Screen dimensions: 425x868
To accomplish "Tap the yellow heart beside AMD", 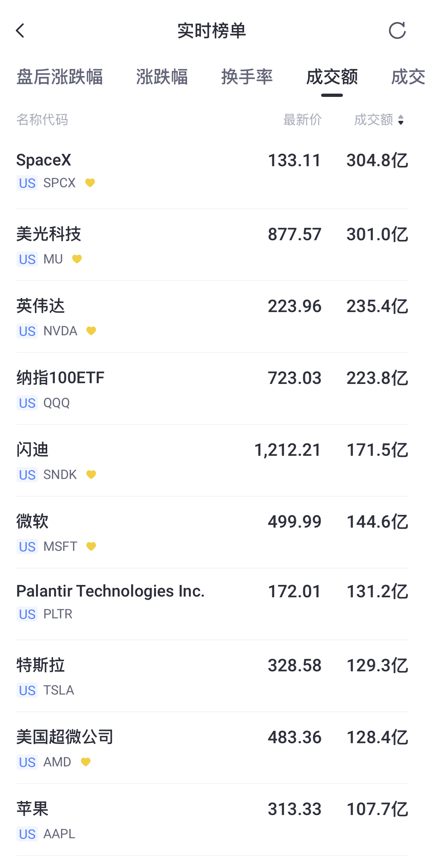I will [x=86, y=762].
